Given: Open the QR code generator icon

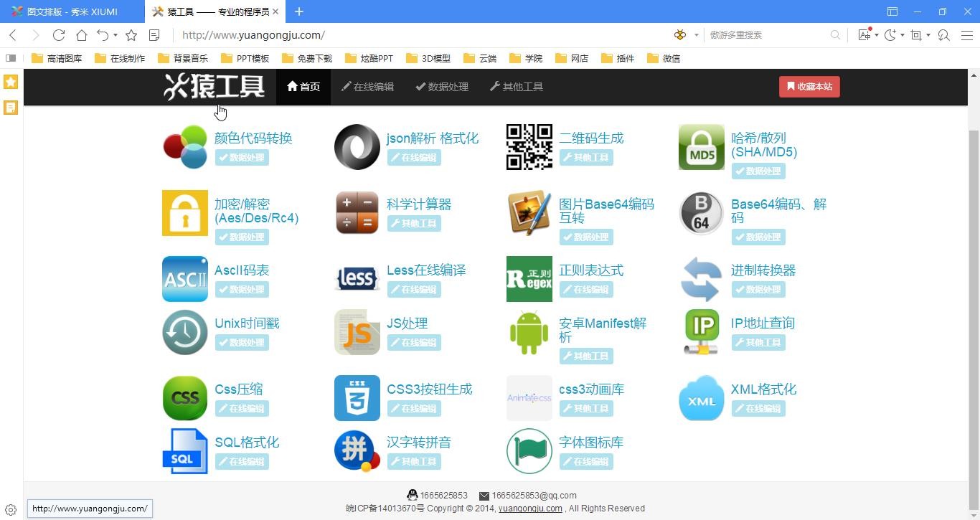Looking at the screenshot, I should click(x=529, y=147).
